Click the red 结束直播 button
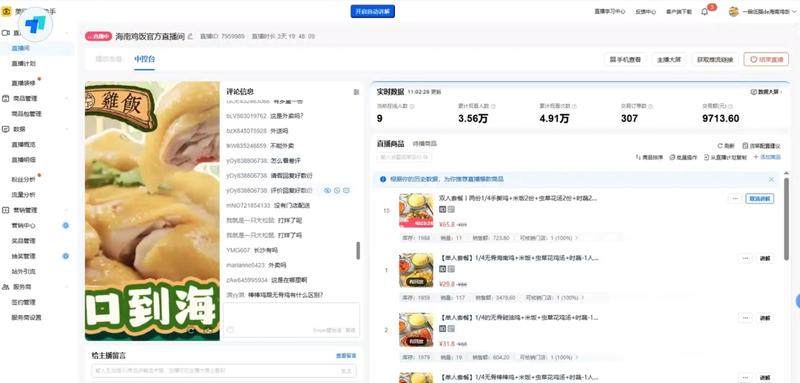The image size is (800, 383). click(766, 60)
